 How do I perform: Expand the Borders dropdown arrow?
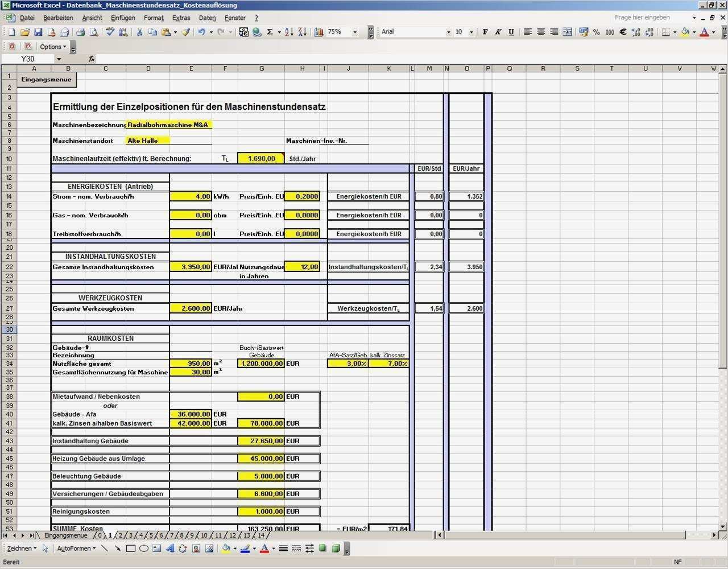[x=675, y=32]
